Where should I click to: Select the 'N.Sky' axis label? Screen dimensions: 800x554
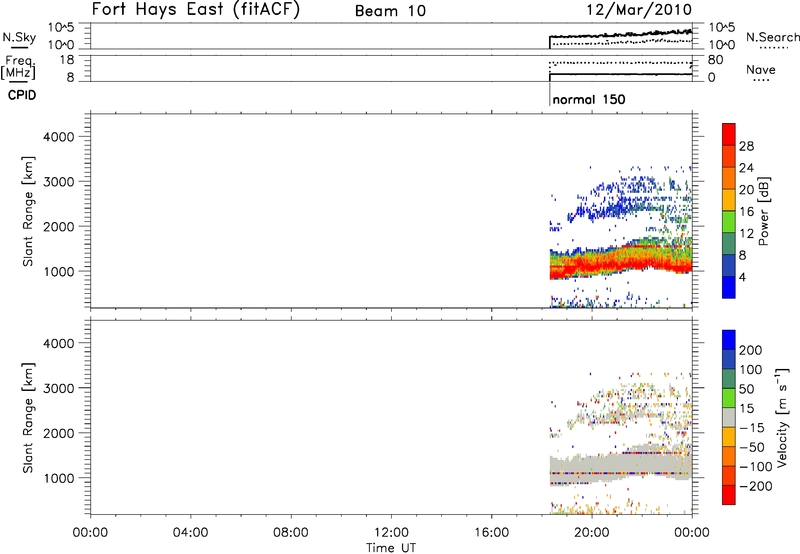19,37
